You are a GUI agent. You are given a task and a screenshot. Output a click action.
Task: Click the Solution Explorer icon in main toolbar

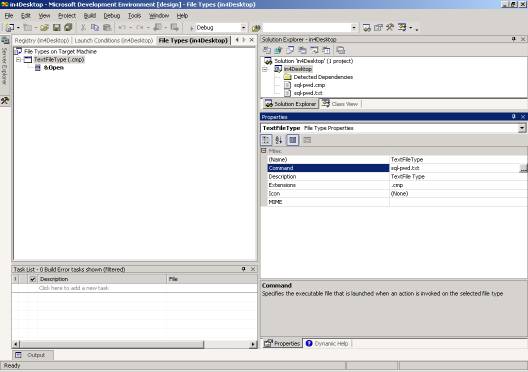367,28
